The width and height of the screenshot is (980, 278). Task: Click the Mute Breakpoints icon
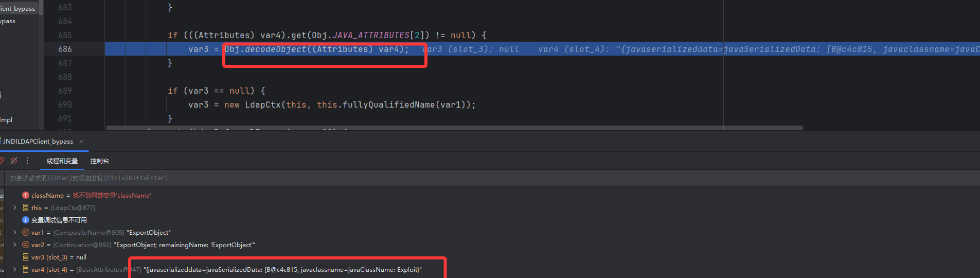click(x=14, y=161)
